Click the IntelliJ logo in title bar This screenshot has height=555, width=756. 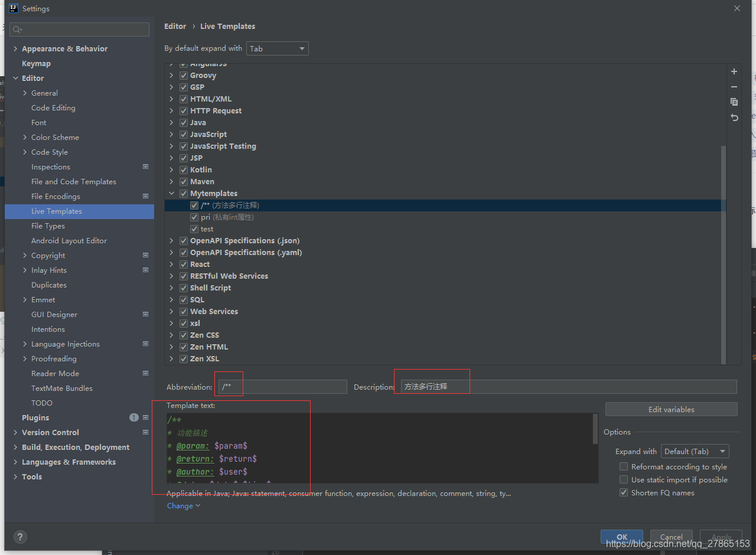pos(14,8)
